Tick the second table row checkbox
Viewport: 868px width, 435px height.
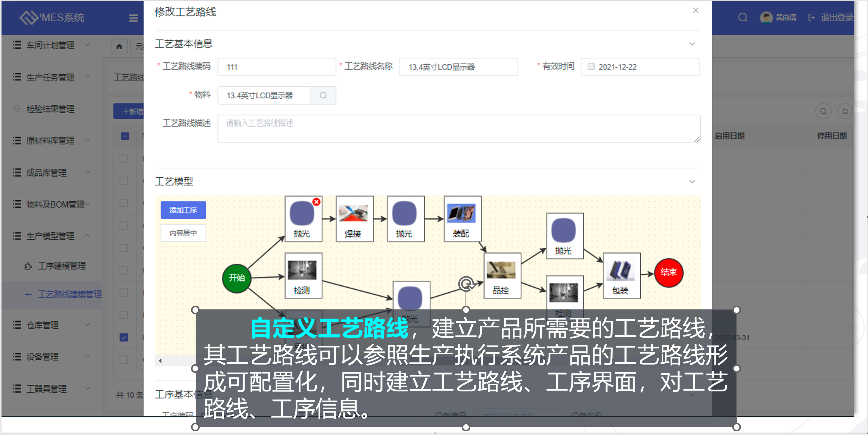pyautogui.click(x=124, y=180)
